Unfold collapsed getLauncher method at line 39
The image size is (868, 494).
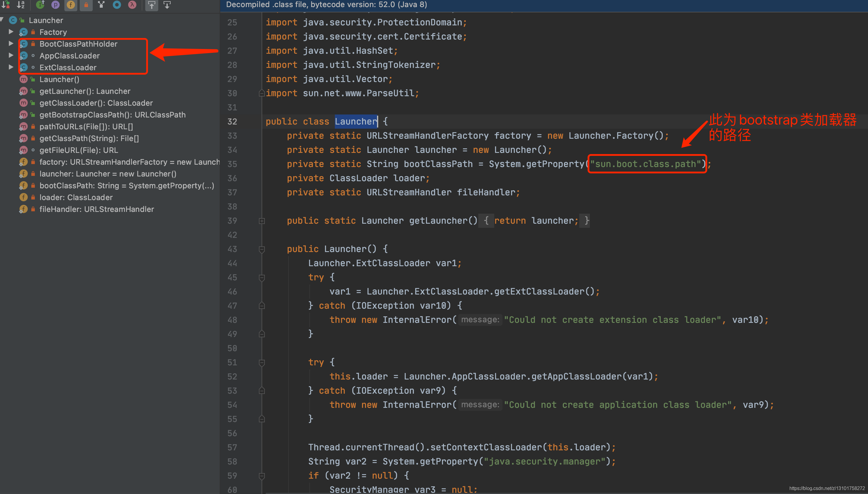(x=262, y=221)
